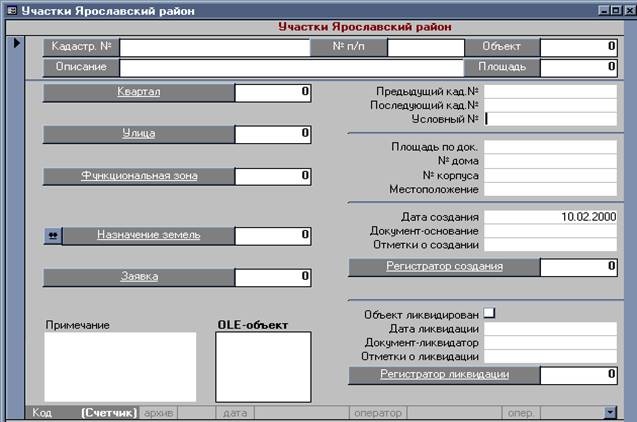Click the form icon in the title bar
The image size is (637, 422).
coord(10,10)
